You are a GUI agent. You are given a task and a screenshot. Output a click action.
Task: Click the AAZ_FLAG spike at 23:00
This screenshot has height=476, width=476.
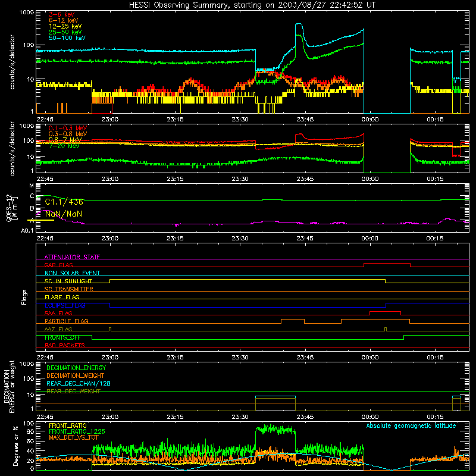point(110,329)
